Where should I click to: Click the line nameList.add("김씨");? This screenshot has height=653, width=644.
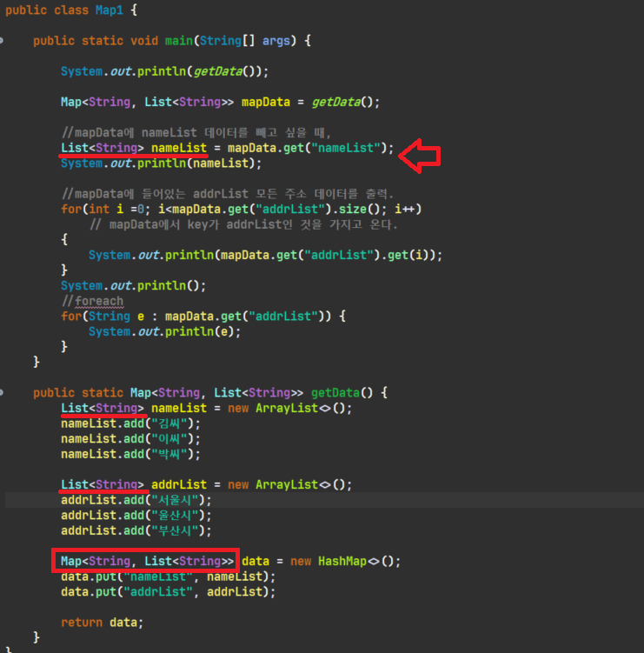(130, 423)
